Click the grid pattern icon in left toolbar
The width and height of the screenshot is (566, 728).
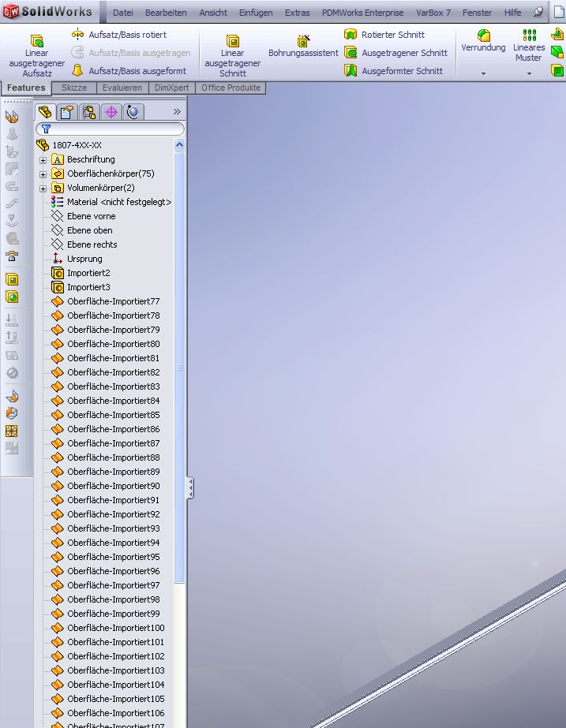point(12,431)
